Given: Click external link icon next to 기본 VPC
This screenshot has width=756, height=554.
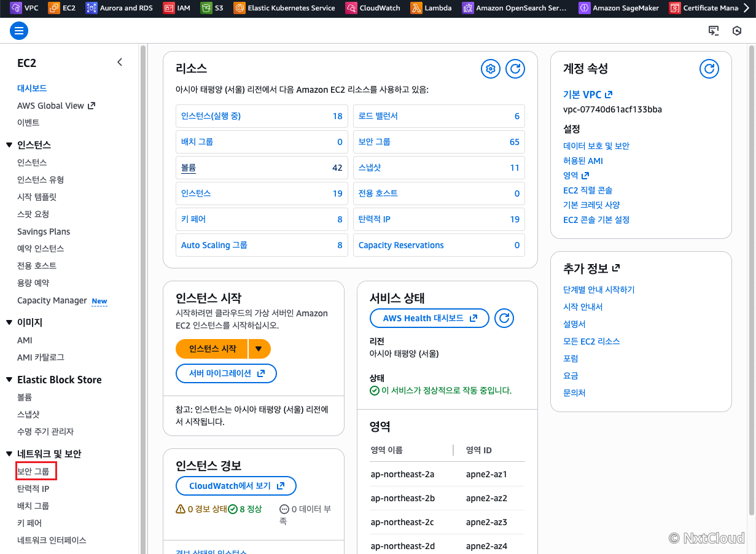Looking at the screenshot, I should [609, 95].
